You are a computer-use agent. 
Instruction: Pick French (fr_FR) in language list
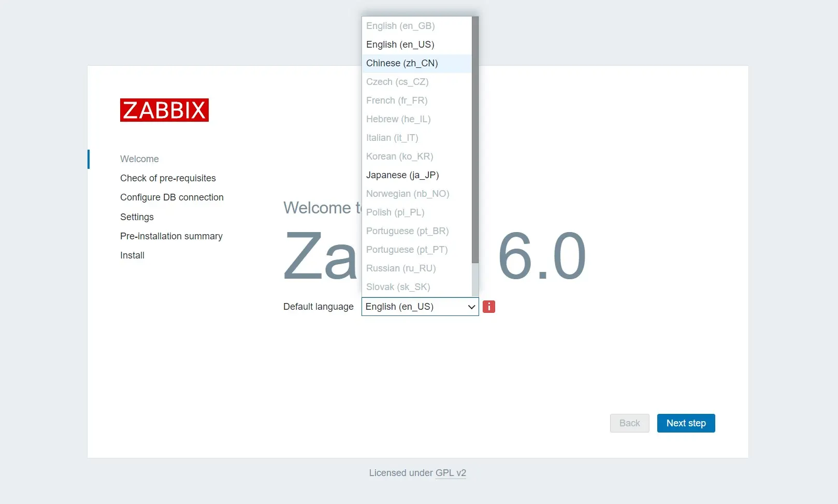(417, 100)
